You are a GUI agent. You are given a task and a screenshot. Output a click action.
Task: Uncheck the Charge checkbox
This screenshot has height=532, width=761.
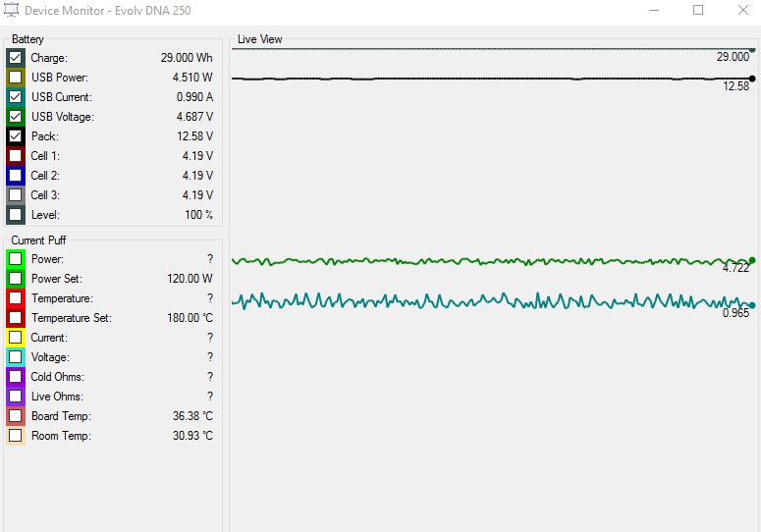click(16, 58)
